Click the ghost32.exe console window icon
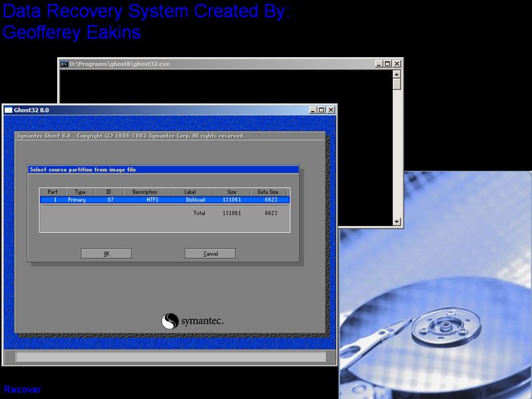Viewport: 532px width, 399px height. point(64,64)
